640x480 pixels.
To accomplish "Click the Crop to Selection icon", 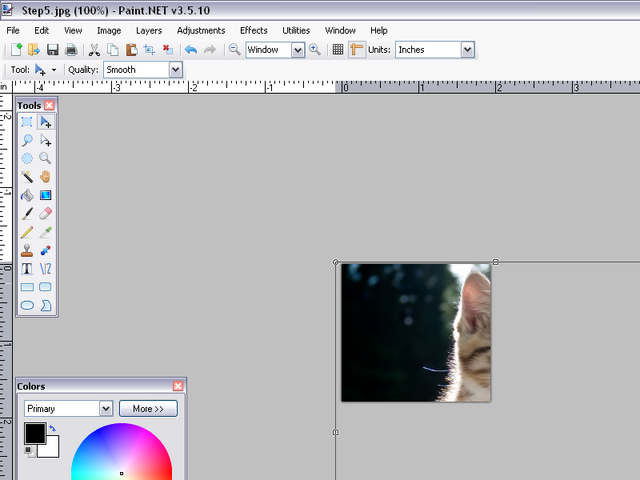I will 149,50.
